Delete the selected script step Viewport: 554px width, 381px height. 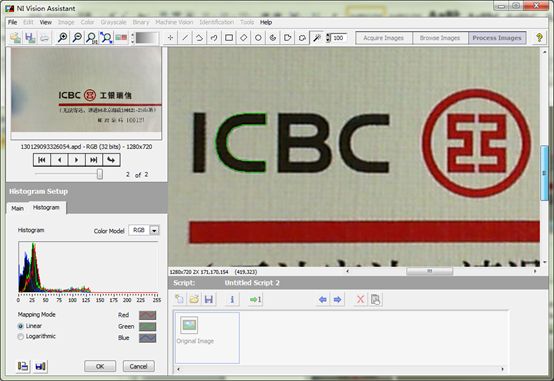[x=360, y=299]
